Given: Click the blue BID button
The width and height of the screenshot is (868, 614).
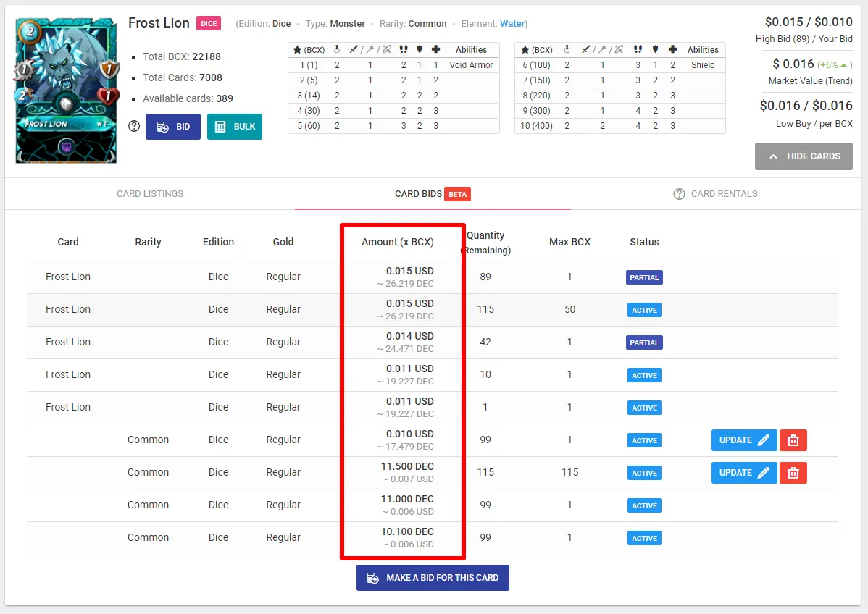Looking at the screenshot, I should [x=173, y=127].
